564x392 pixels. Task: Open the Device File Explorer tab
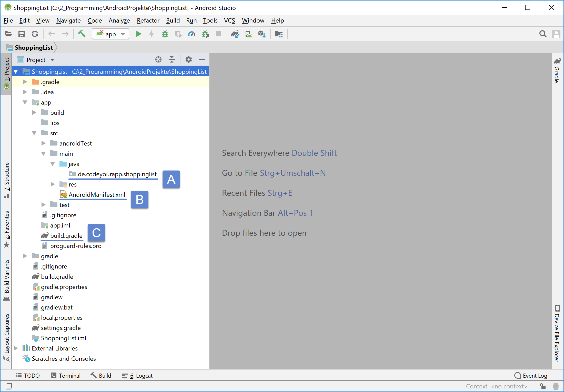pyautogui.click(x=557, y=333)
